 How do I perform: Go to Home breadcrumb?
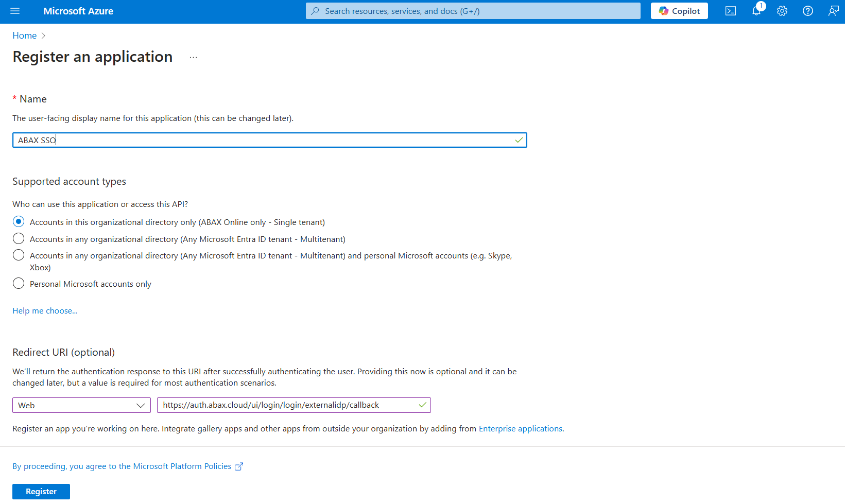coord(25,36)
